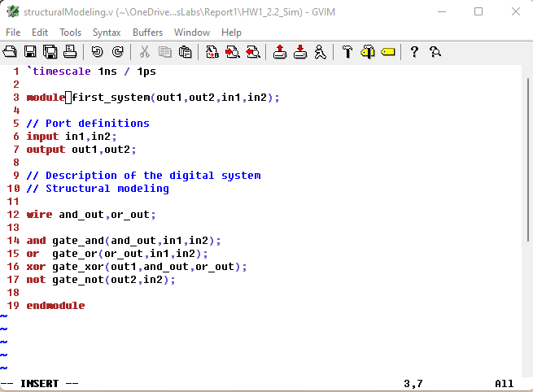Viewport: 533px width, 392px height.
Task: Open Find and Replace toolbar icon
Action: coord(212,52)
